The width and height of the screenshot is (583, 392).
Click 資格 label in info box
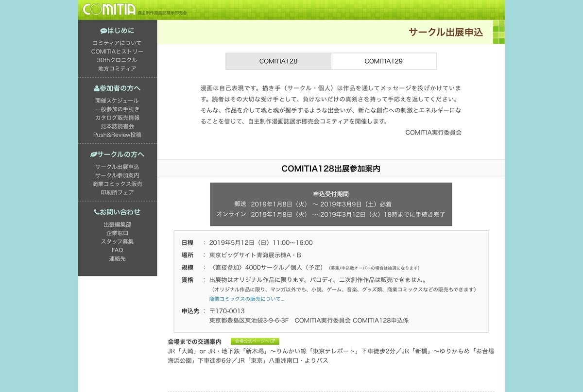(188, 280)
